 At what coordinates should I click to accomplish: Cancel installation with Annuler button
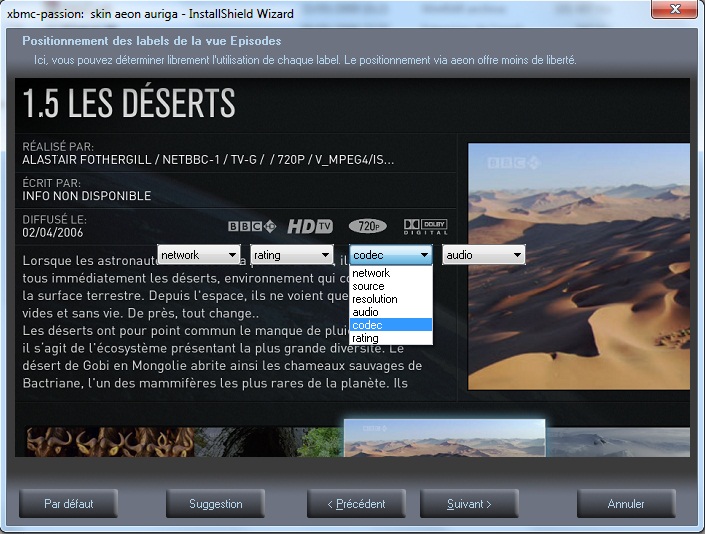(626, 503)
